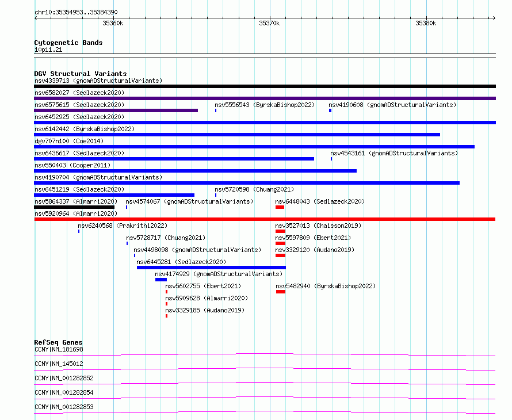Click the nsv5556543 ByrskaBishop2022 label
This screenshot has width=512, height=420.
click(x=265, y=105)
